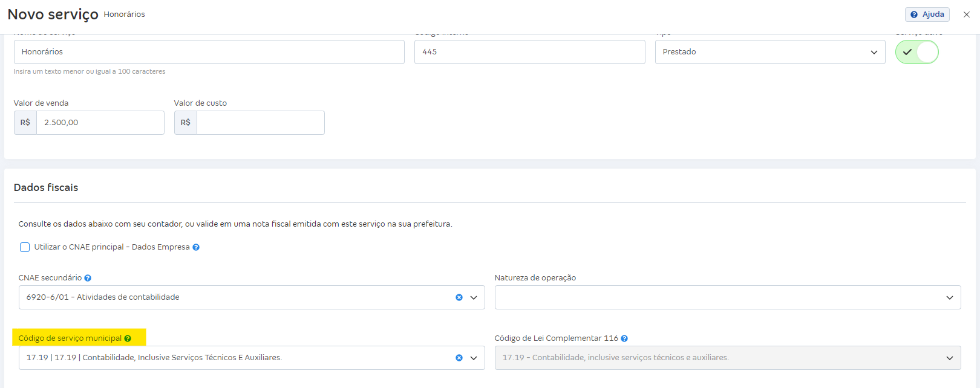Click the Valor de venda input field
Screen dimensions: 980x388
tap(100, 123)
